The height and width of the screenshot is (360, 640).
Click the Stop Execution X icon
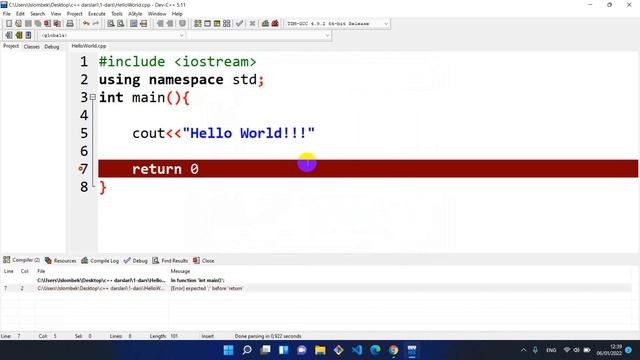tap(252, 24)
